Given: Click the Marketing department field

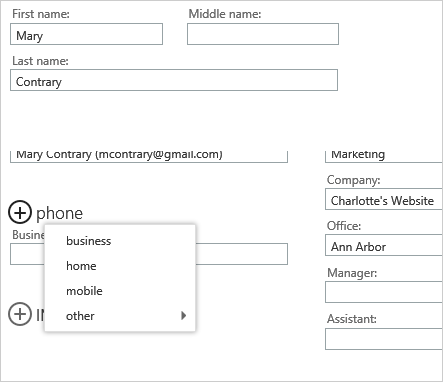Looking at the screenshot, I should pyautogui.click(x=384, y=156).
